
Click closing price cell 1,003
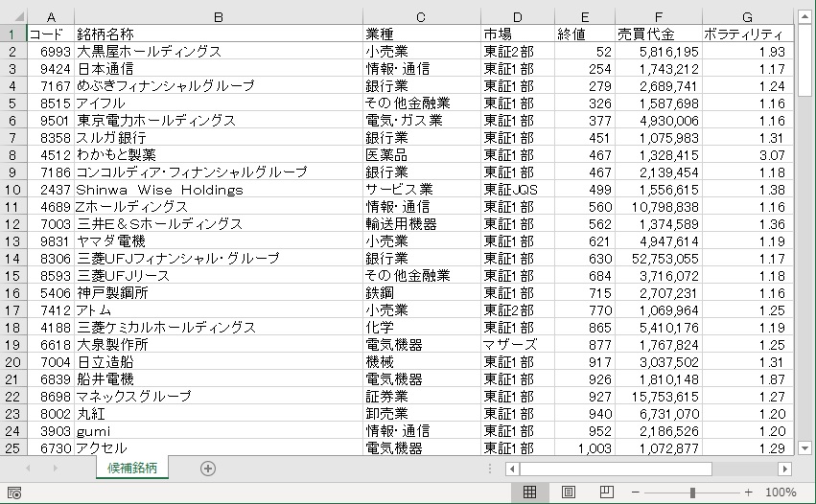(x=585, y=447)
